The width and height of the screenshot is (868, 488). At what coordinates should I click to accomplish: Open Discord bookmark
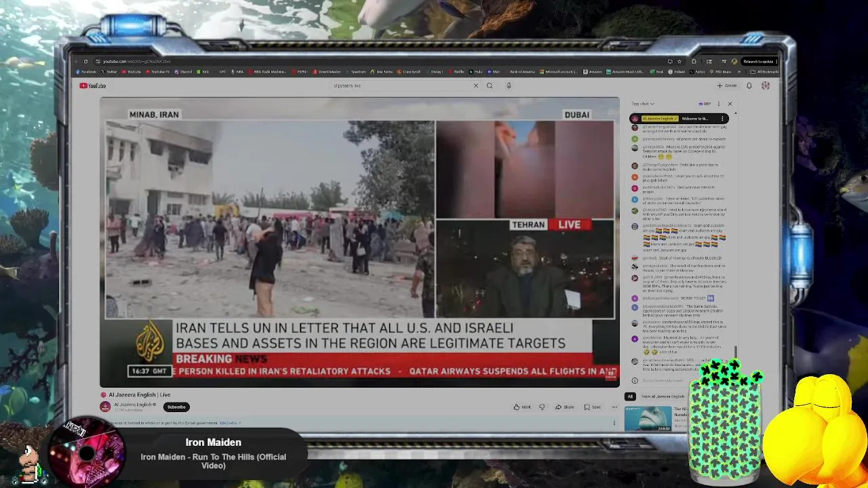pos(183,72)
